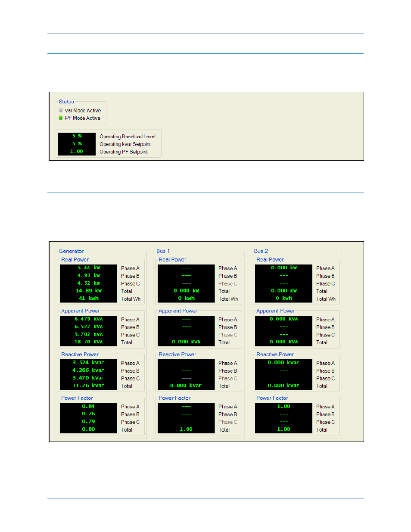Select the 'Operating Baseload Level' label
The image size is (411, 532).
click(128, 137)
